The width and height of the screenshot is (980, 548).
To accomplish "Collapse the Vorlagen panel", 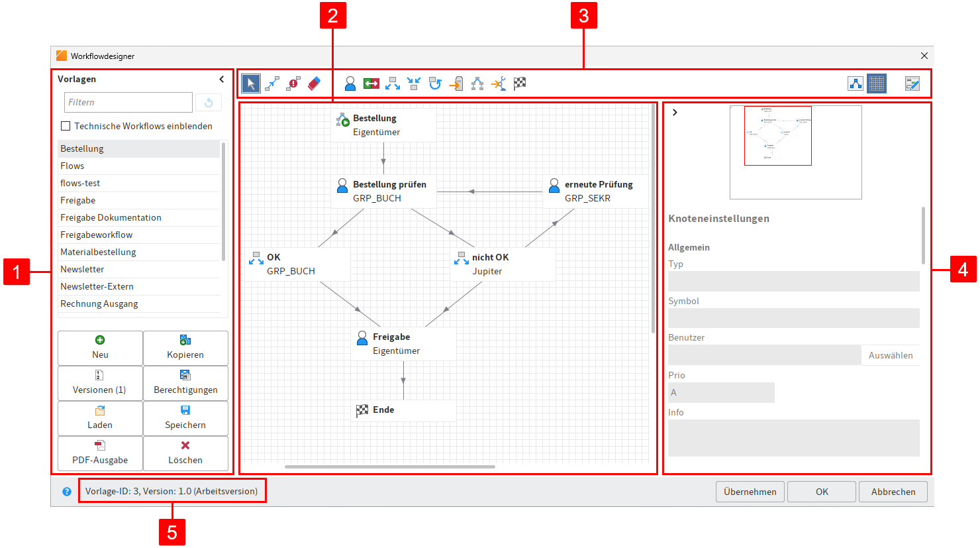I will pyautogui.click(x=221, y=78).
